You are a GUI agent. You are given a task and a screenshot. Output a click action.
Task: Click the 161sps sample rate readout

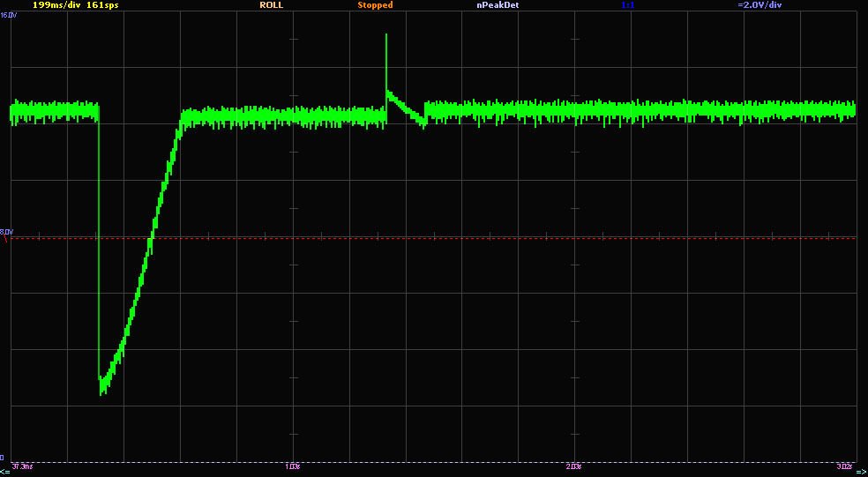[103, 5]
